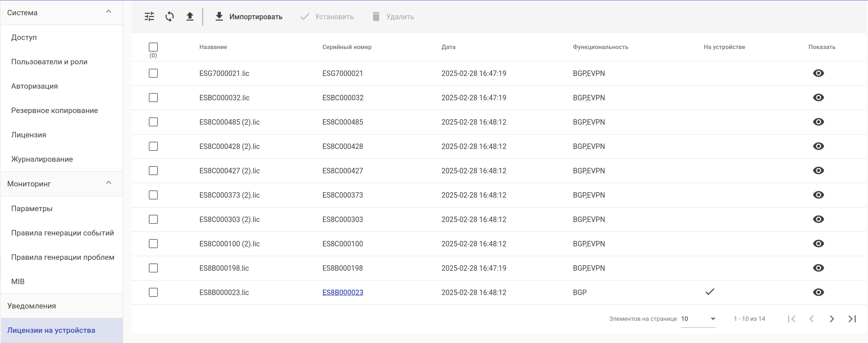
Task: Click the Импортировать button
Action: [249, 17]
